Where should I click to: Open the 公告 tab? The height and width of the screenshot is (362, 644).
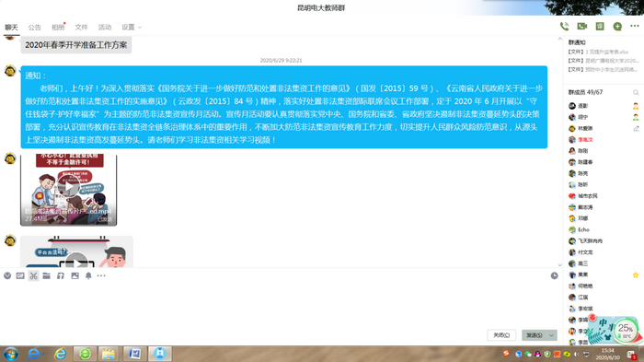[x=35, y=27]
